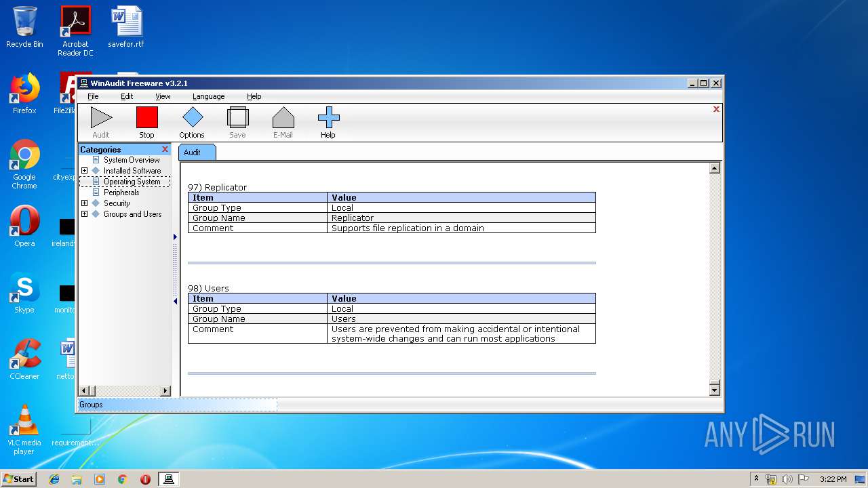Click 'Groups' status bar text

pos(91,405)
